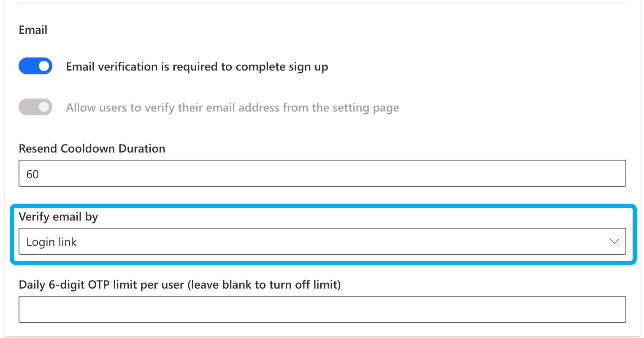This screenshot has width=644, height=338.
Task: Toggle off email verification required for sign up
Action: pos(35,66)
